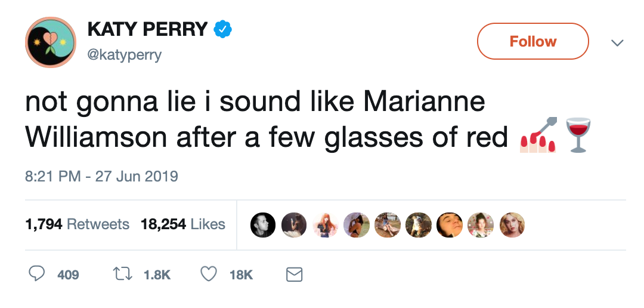This screenshot has height=308, width=644.
Task: View the 18,254 Likes list
Action: (183, 224)
